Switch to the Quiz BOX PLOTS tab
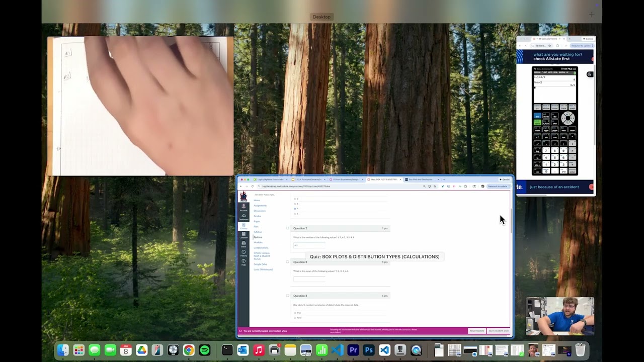This screenshot has height=362, width=644. 384,179
